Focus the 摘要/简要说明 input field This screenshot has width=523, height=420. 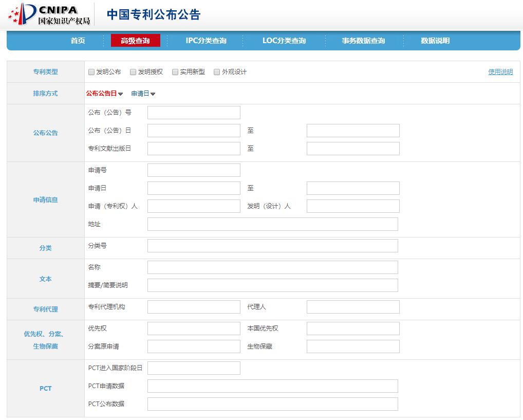273,285
